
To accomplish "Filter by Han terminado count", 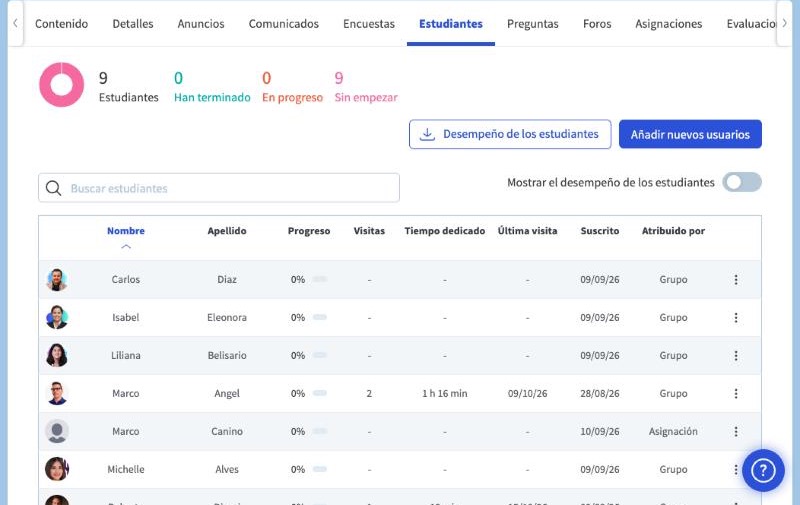I will pos(212,87).
